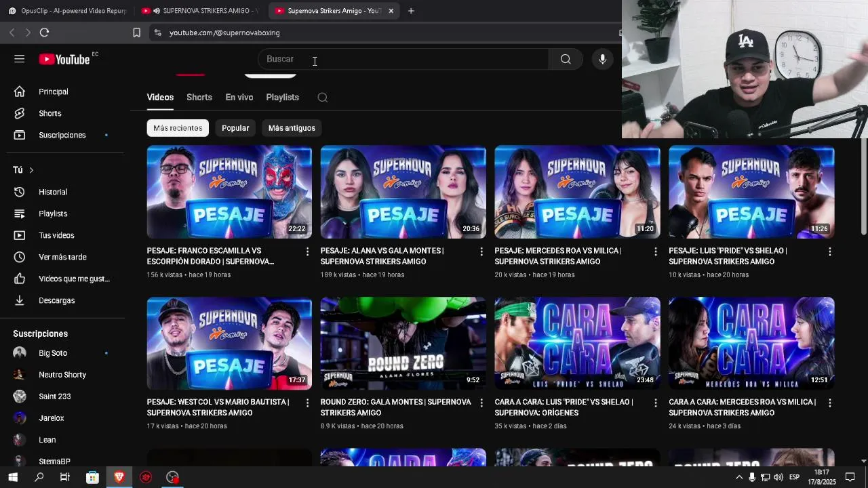Screen dimensions: 868x488
Task: Click the search magnifier button
Action: click(566, 59)
